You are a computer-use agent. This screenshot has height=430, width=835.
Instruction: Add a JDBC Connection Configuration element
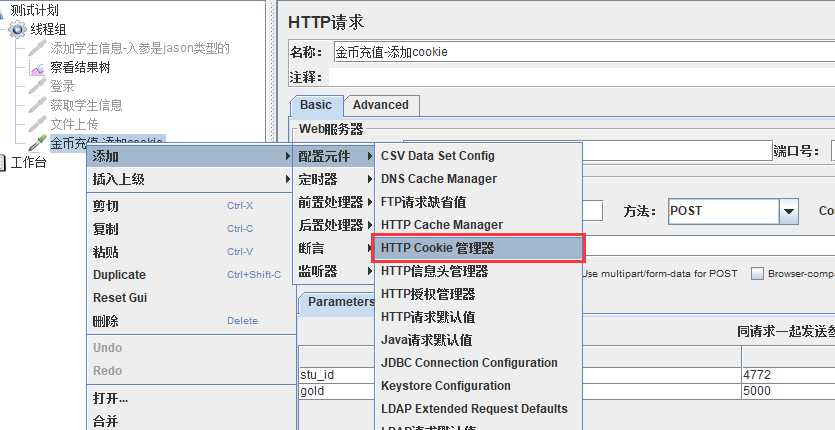(478, 363)
